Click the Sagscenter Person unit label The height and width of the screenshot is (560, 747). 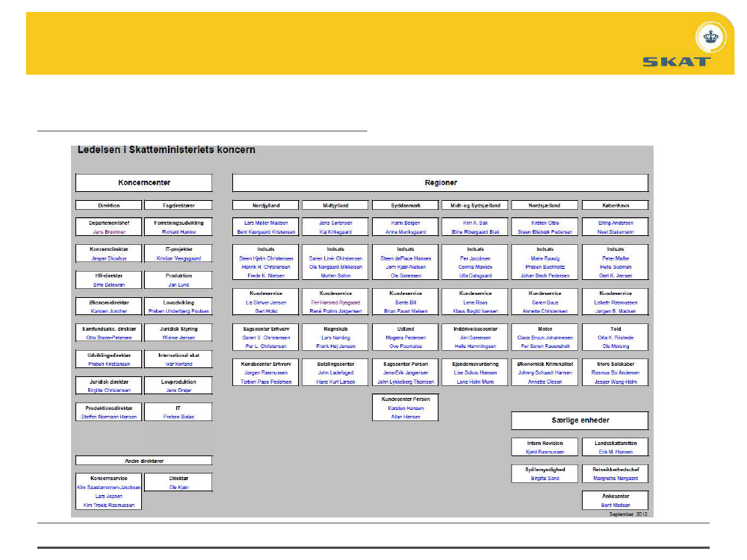click(x=406, y=364)
